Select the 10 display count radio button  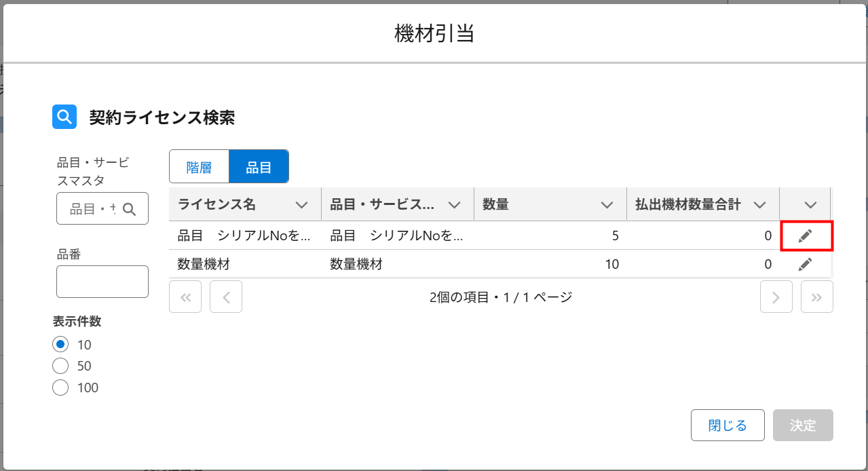(60, 344)
